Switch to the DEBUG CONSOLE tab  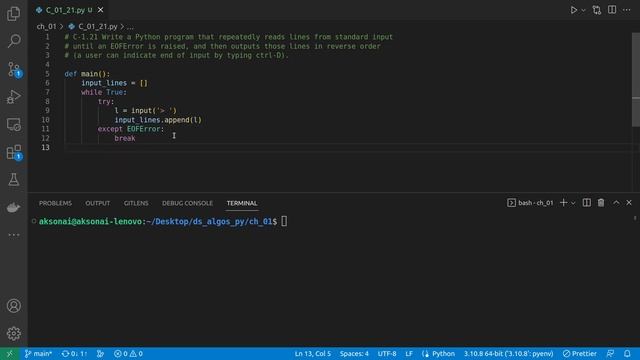pyautogui.click(x=187, y=203)
